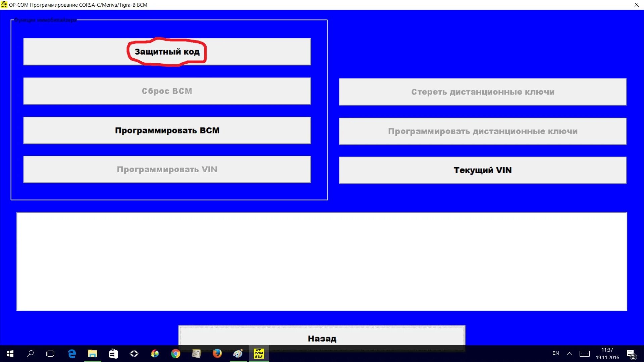The height and width of the screenshot is (362, 644).
Task: Click the Программировать VIN button
Action: pos(167,170)
